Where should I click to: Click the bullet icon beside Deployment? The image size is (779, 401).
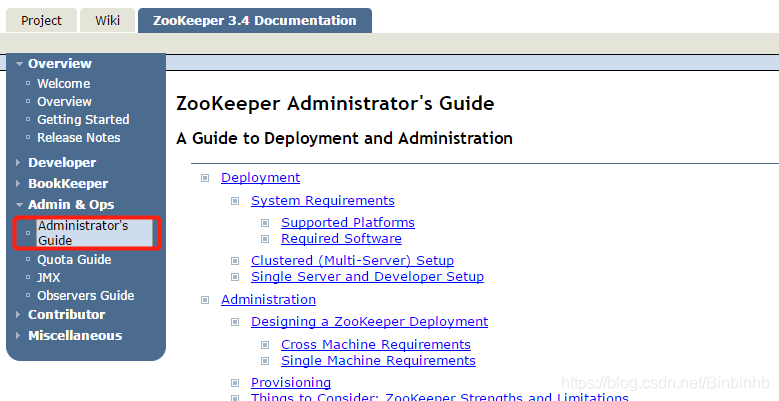tap(205, 178)
